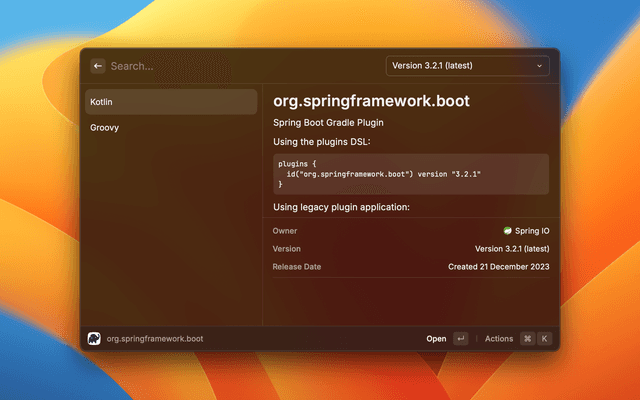Click the Release Date metadata row
The image size is (640, 400).
pyautogui.click(x=410, y=267)
